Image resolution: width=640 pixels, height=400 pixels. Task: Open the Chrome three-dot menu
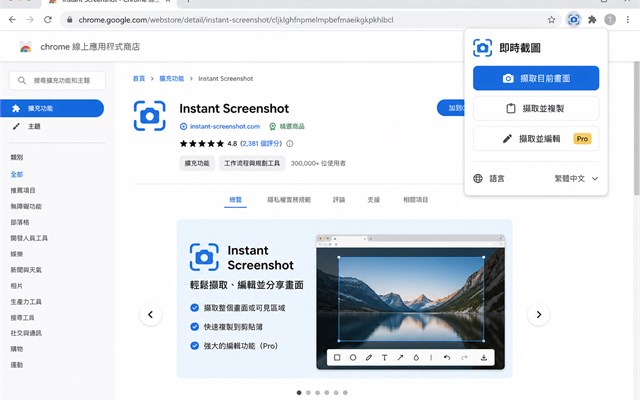click(x=628, y=20)
